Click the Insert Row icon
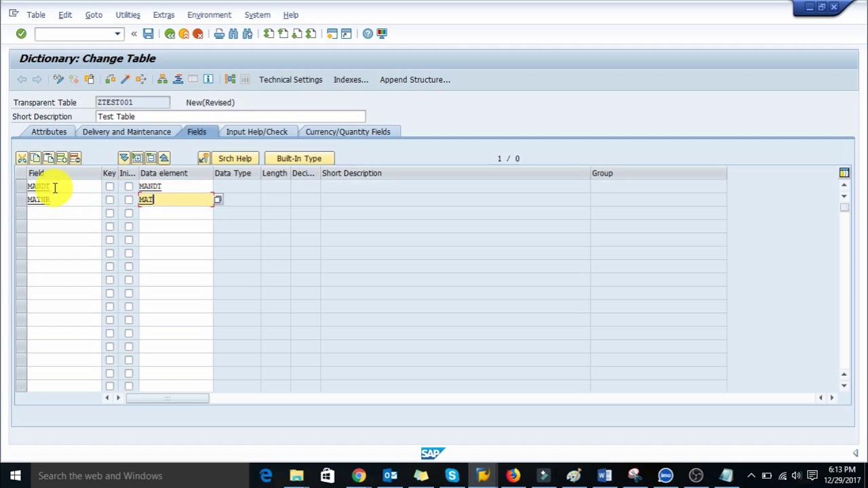The width and height of the screenshot is (868, 488). 62,158
